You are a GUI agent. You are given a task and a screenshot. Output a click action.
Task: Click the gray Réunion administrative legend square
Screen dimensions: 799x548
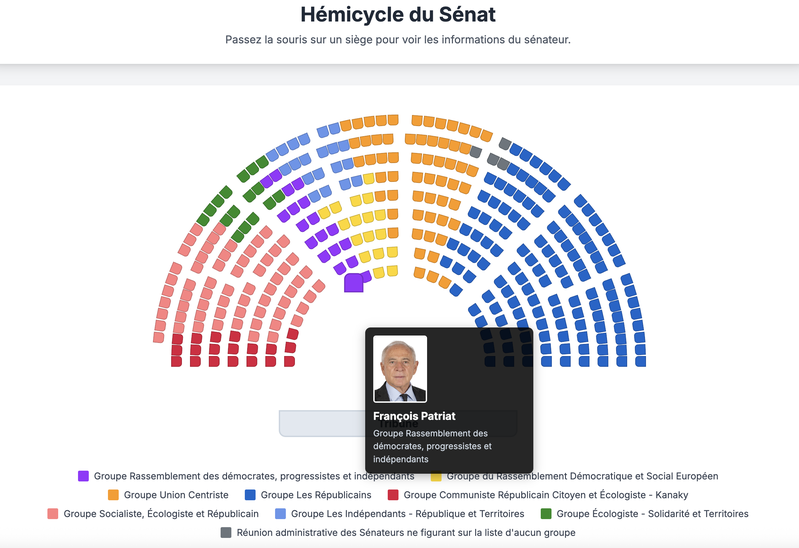coord(226,533)
